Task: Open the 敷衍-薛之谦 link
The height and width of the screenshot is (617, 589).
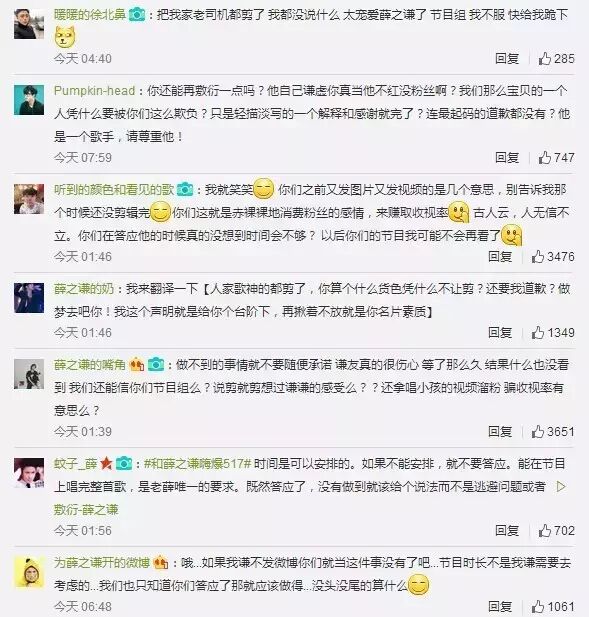Action: [x=86, y=510]
